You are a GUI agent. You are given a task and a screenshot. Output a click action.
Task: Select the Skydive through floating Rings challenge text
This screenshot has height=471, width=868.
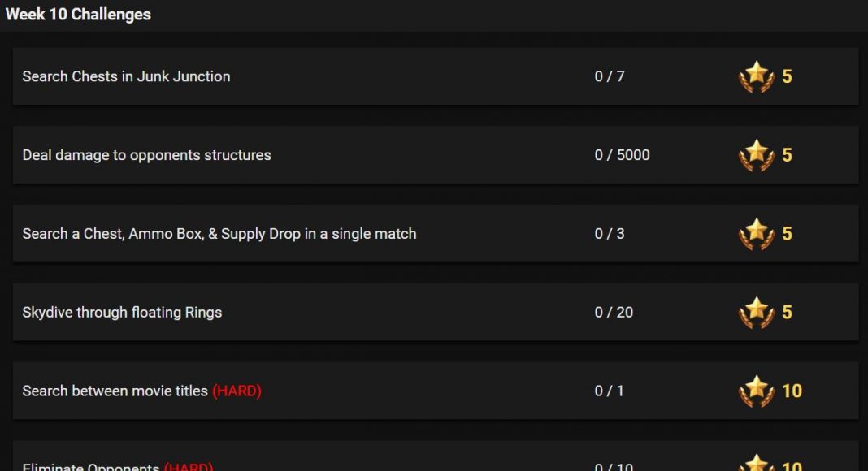coord(122,312)
